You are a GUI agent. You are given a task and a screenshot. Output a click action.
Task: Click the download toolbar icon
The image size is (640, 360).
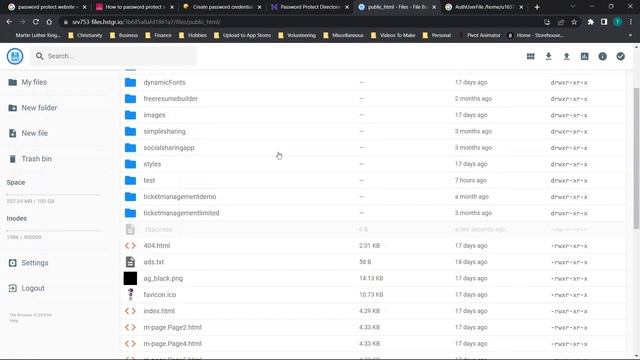pos(548,56)
